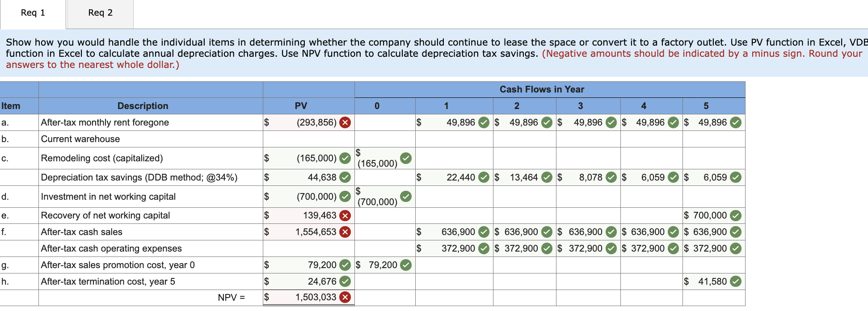Click the green check next to 636,900 in year 1
Screen dimensions: 868x311
point(483,232)
